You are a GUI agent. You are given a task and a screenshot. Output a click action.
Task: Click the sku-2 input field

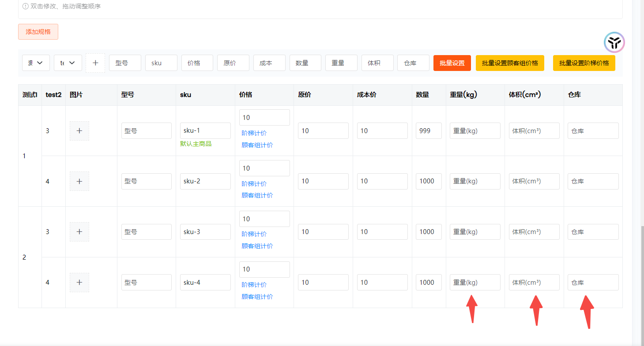(205, 181)
